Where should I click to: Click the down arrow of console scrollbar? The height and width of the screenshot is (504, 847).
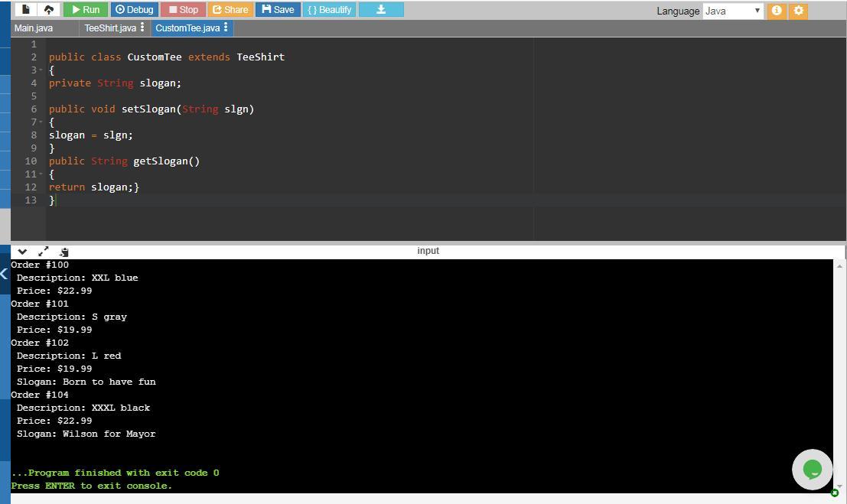click(x=839, y=485)
